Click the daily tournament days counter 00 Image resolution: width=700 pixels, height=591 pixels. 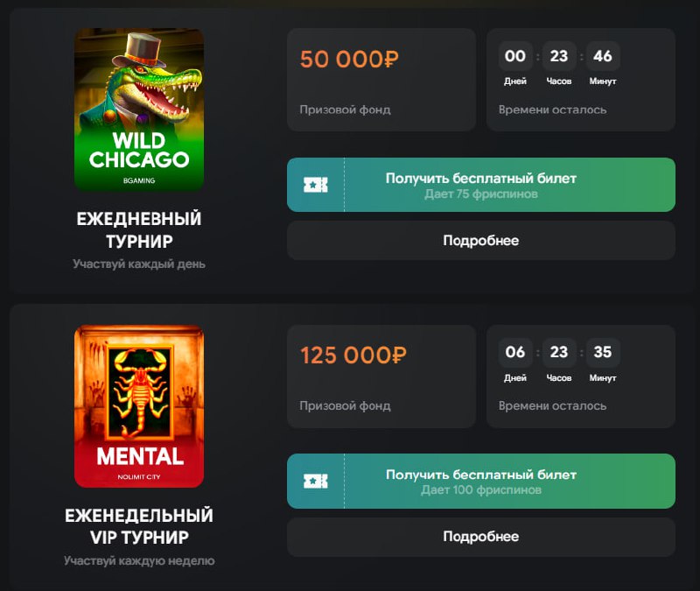[515, 57]
